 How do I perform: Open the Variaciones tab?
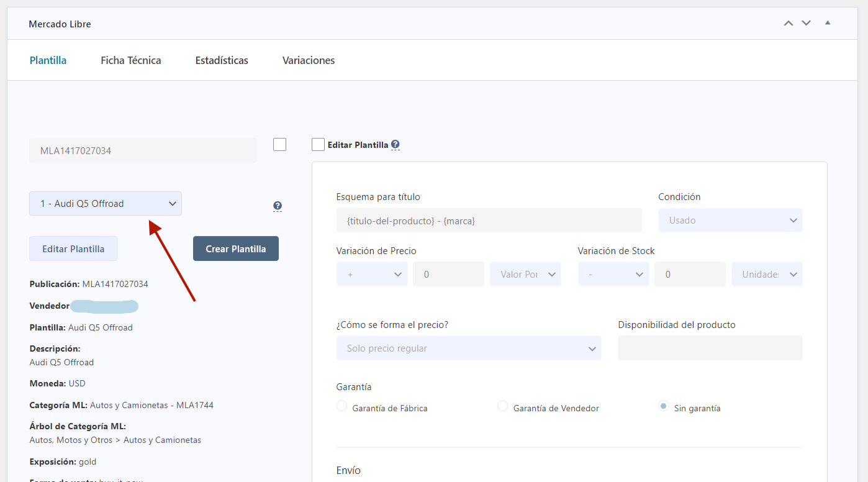click(x=309, y=60)
